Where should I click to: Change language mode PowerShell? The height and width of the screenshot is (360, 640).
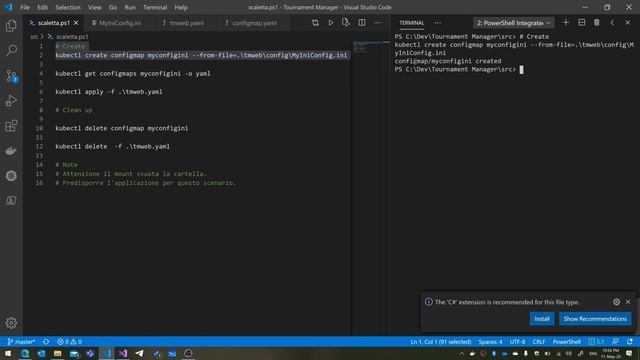click(x=567, y=342)
